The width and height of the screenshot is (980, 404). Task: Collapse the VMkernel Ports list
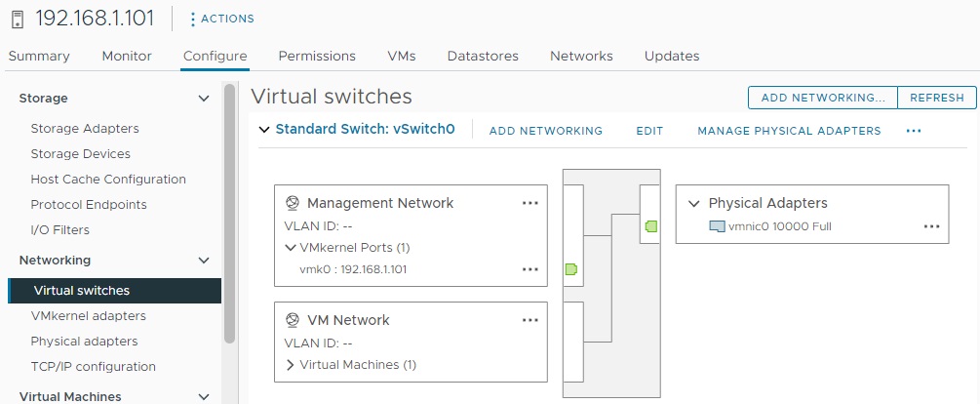(290, 248)
